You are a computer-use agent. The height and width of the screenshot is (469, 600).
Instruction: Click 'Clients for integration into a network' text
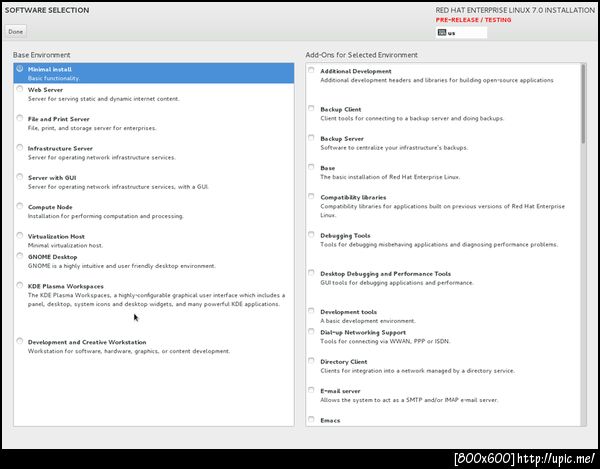point(417,371)
